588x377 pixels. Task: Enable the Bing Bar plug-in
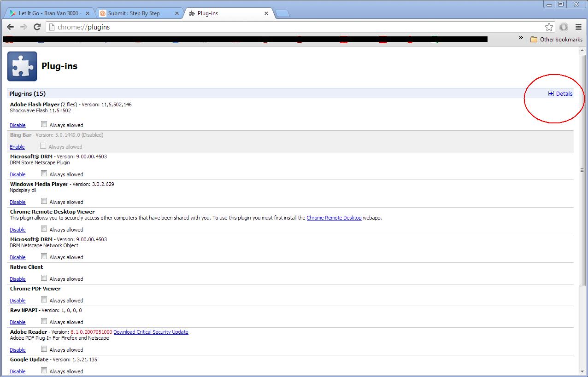(x=17, y=147)
